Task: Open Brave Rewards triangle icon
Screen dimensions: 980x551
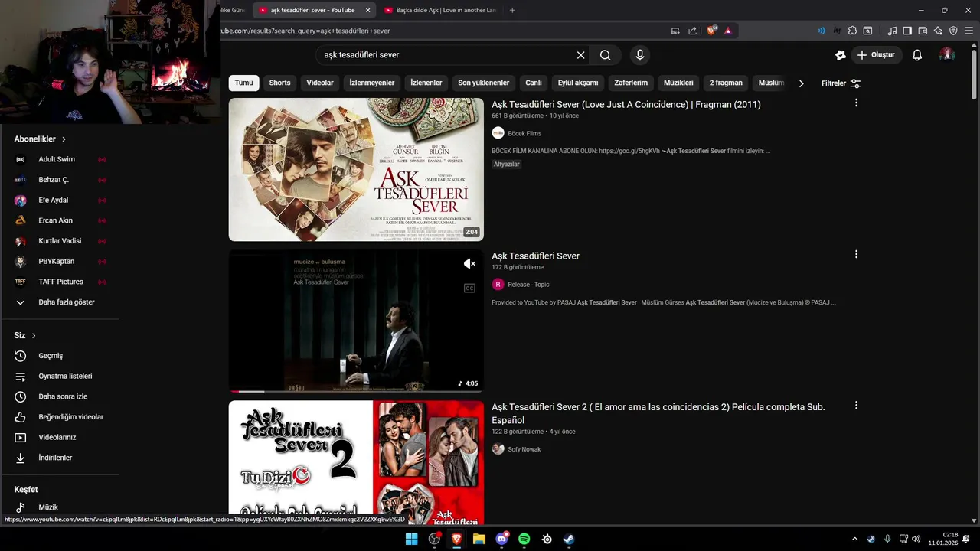Action: pos(728,31)
